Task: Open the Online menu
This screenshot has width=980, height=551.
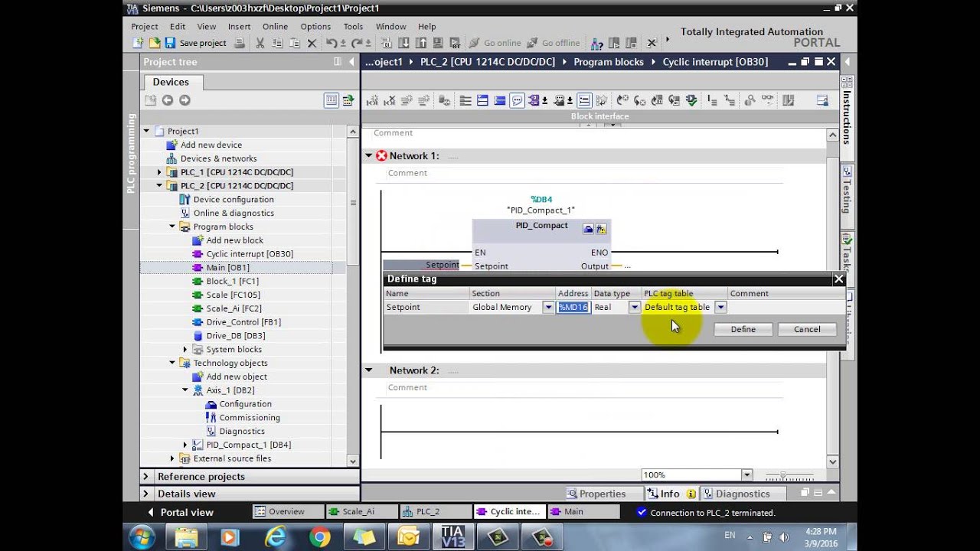Action: pos(275,26)
